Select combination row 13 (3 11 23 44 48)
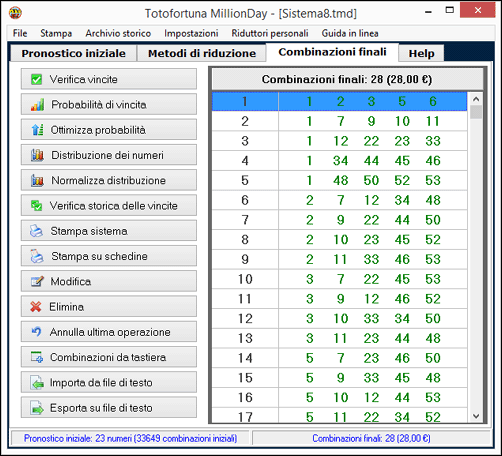 [x=339, y=338]
